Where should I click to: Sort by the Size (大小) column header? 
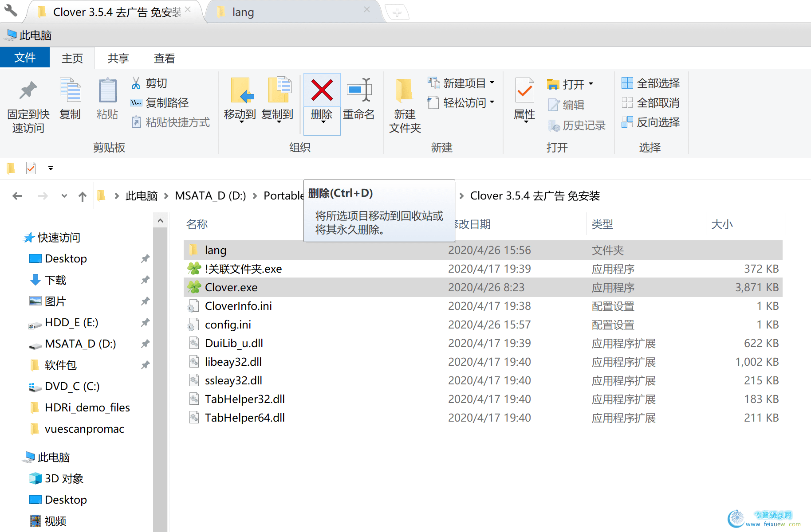[x=722, y=224]
